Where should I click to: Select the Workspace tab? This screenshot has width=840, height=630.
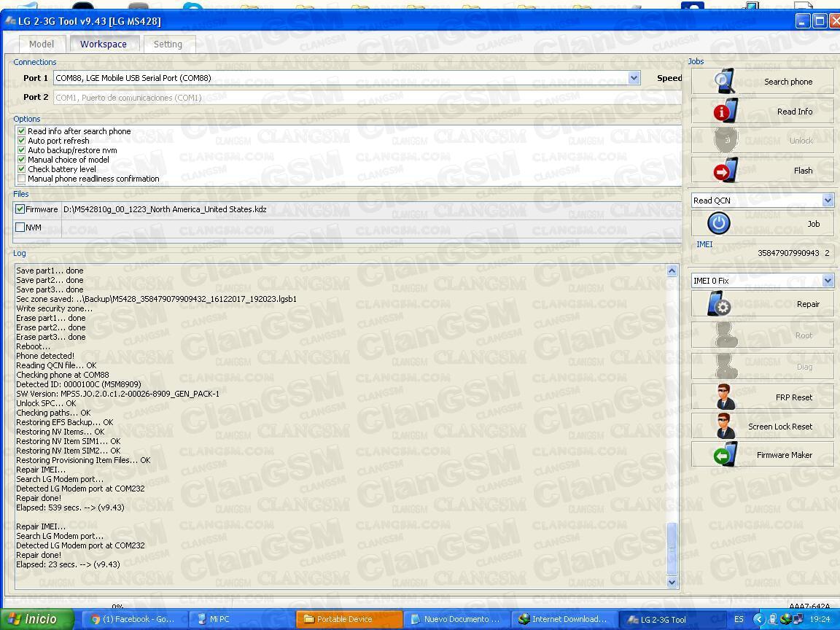point(104,44)
